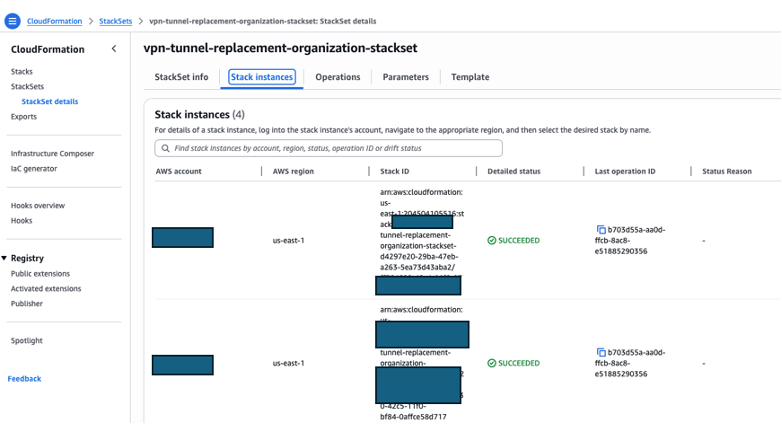Open Spotlight in the sidebar

pos(27,340)
